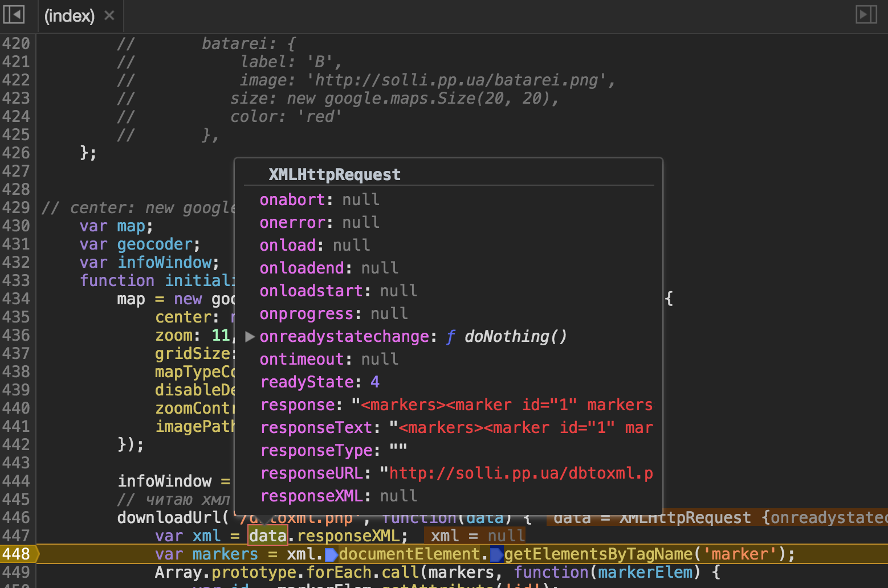Click the responseXML property in the popover
The width and height of the screenshot is (888, 588).
pos(311,496)
